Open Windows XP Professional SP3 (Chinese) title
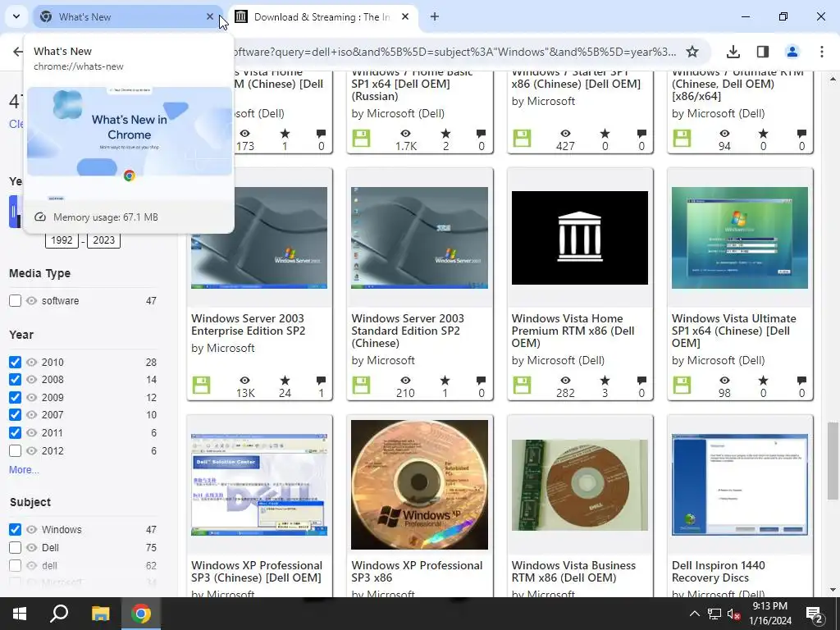The image size is (840, 630). coord(257,572)
